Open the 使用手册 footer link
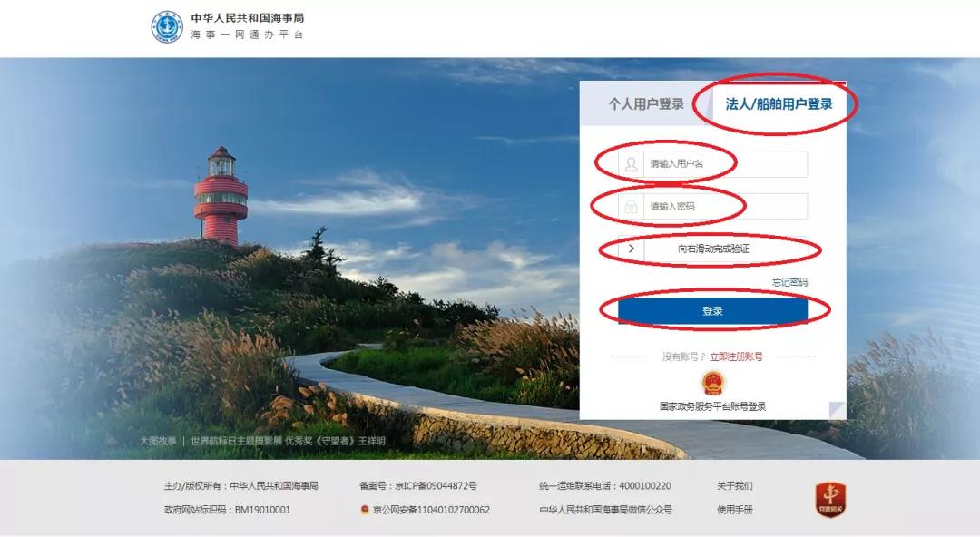 pyautogui.click(x=735, y=510)
